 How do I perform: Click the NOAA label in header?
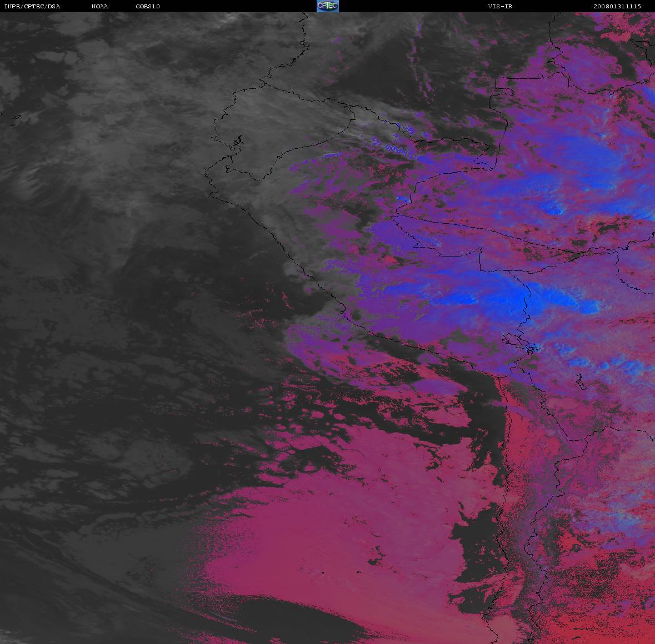99,6
